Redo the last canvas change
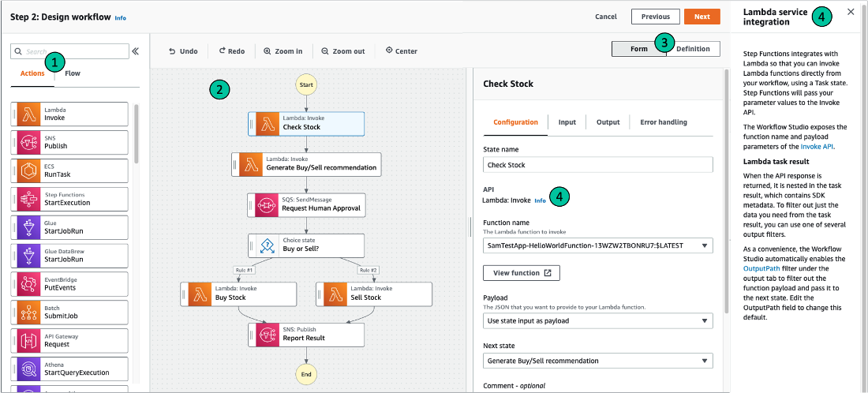The width and height of the screenshot is (868, 393). pyautogui.click(x=231, y=51)
